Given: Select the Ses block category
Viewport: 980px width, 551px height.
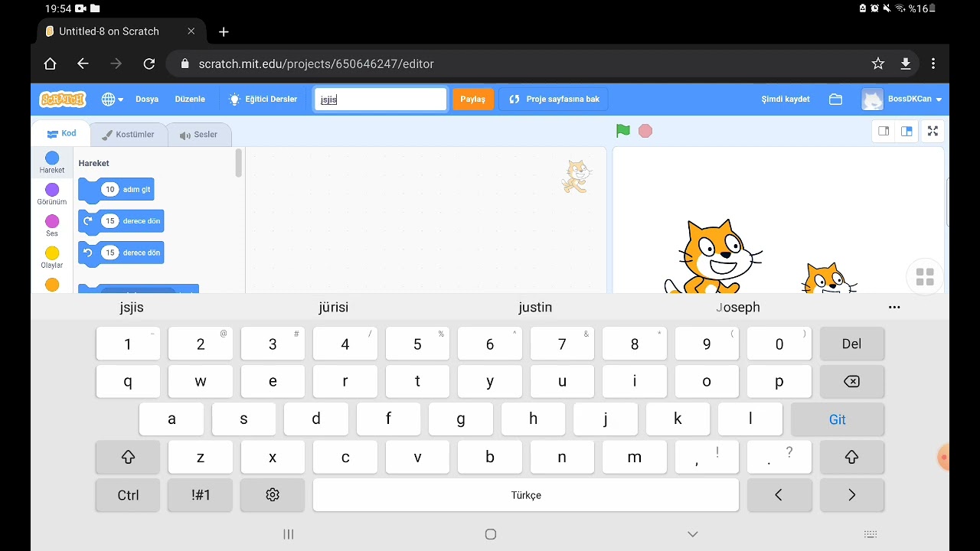Looking at the screenshot, I should click(52, 226).
